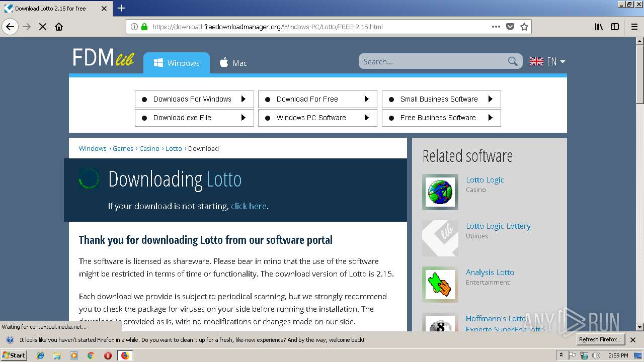Click the volume icon in system tray
Image resolution: width=644 pixels, height=362 pixels.
coord(596,355)
